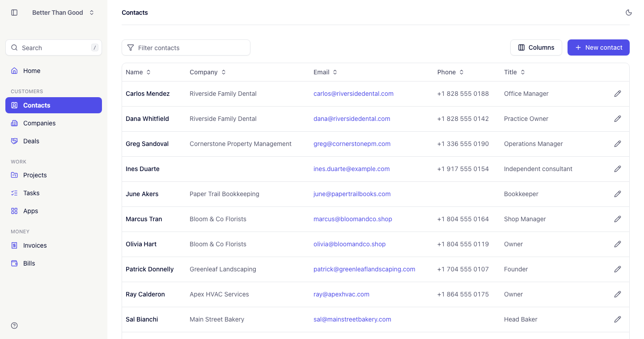Email carlos@riversidedental.com
This screenshot has width=644, height=339.
click(353, 94)
